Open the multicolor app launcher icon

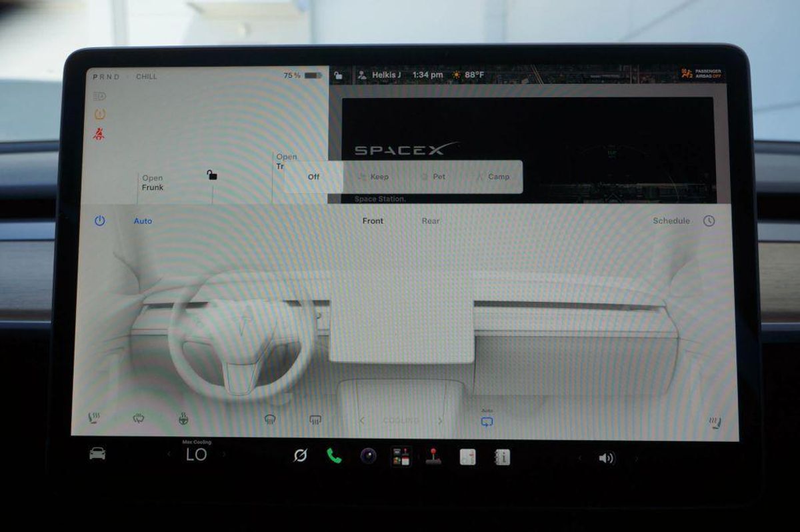[401, 456]
